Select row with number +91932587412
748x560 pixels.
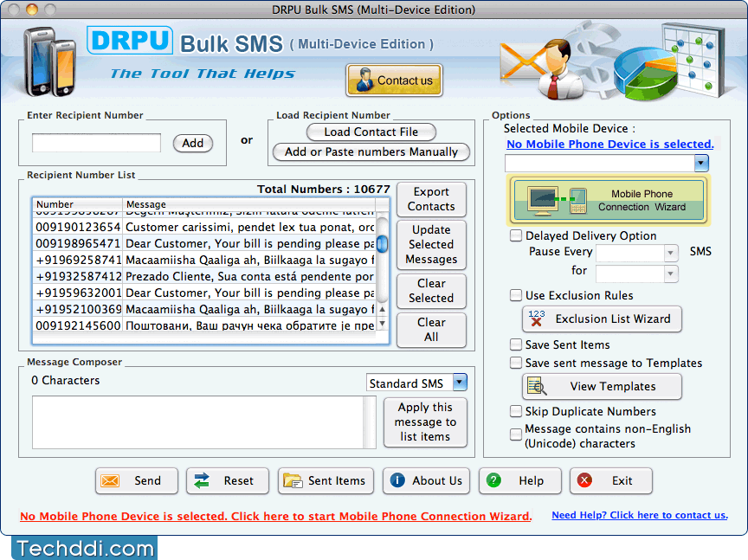point(205,277)
